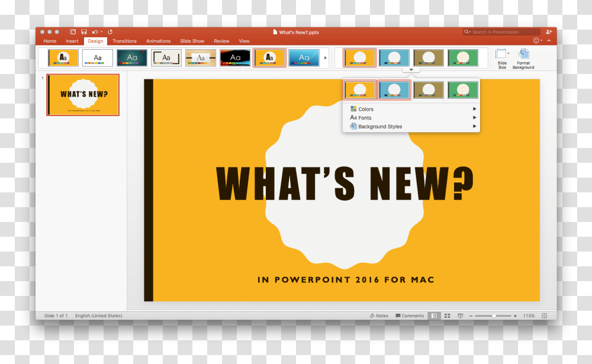Switch to Slide Sorter view icon

click(x=448, y=315)
